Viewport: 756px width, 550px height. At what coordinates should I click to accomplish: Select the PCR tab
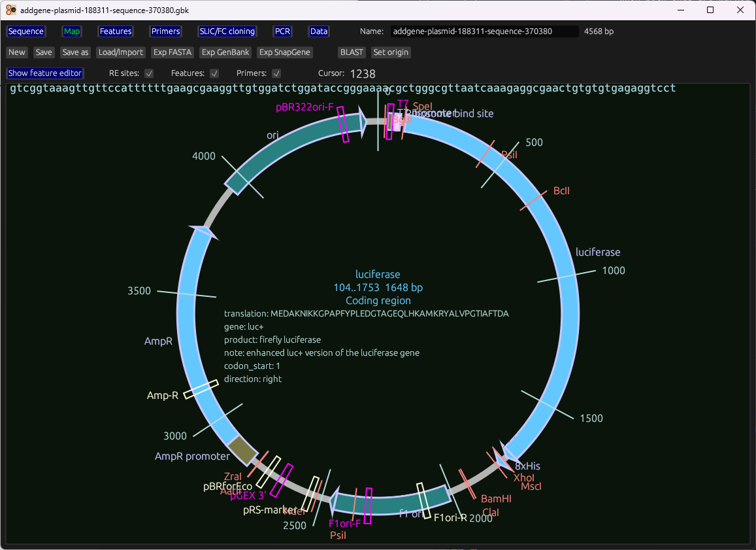(x=283, y=31)
